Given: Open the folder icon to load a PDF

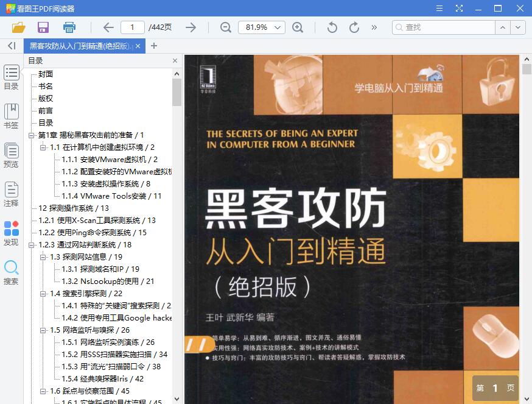Looking at the screenshot, I should [x=18, y=27].
